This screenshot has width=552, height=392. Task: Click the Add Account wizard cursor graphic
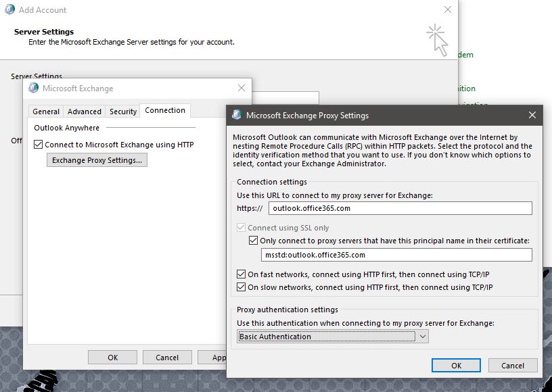[437, 40]
